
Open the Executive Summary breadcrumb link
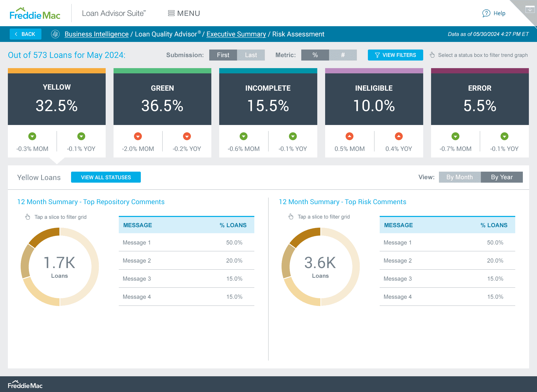point(236,34)
